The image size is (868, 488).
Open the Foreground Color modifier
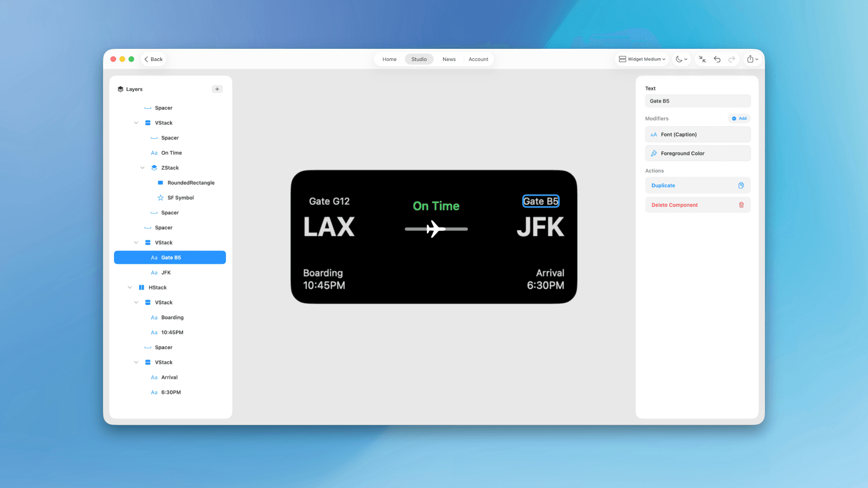tap(698, 153)
